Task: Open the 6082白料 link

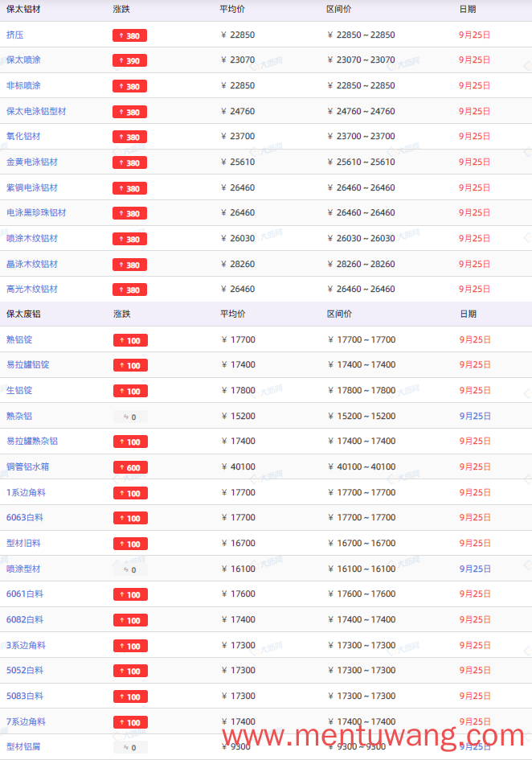Action: [25, 620]
